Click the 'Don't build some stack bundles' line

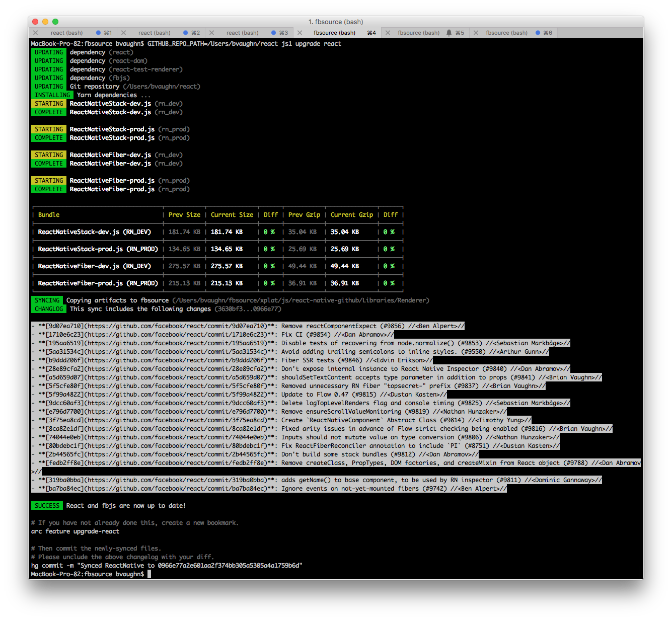pos(255,454)
